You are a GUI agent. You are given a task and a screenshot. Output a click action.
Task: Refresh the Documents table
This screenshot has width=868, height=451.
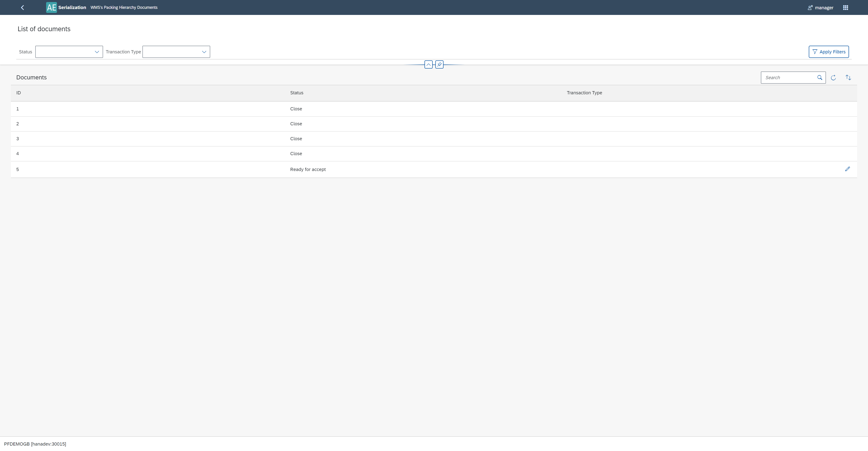833,78
